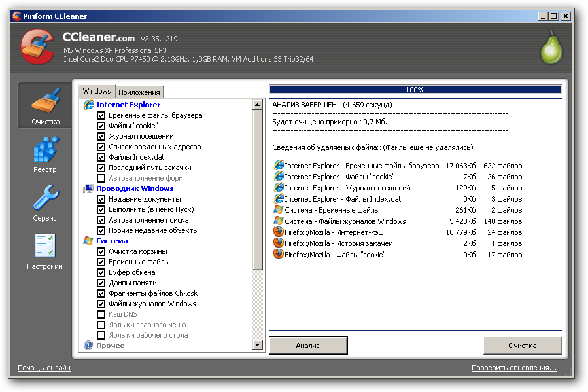Open the Сервис tools wrench icon
Screen dimensions: 588x392
(45, 198)
